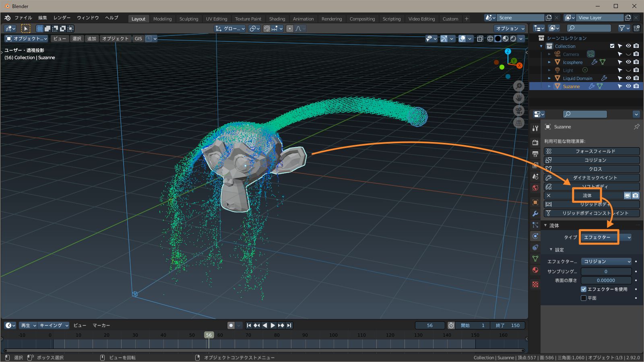Uncheck the エフェクターを使用 checkbox
The image size is (644, 362).
point(584,289)
